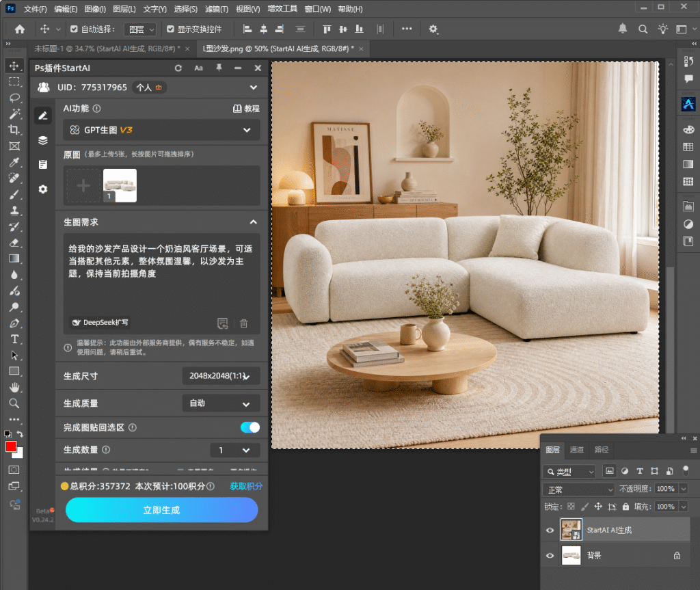Collapse the 生图需求 section
The height and width of the screenshot is (590, 700).
[x=253, y=222]
